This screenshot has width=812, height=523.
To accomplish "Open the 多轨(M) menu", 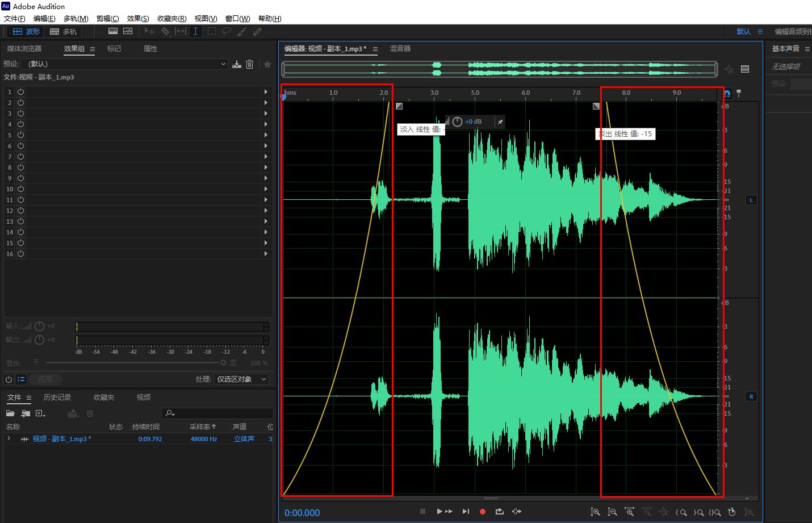I will click(x=76, y=18).
